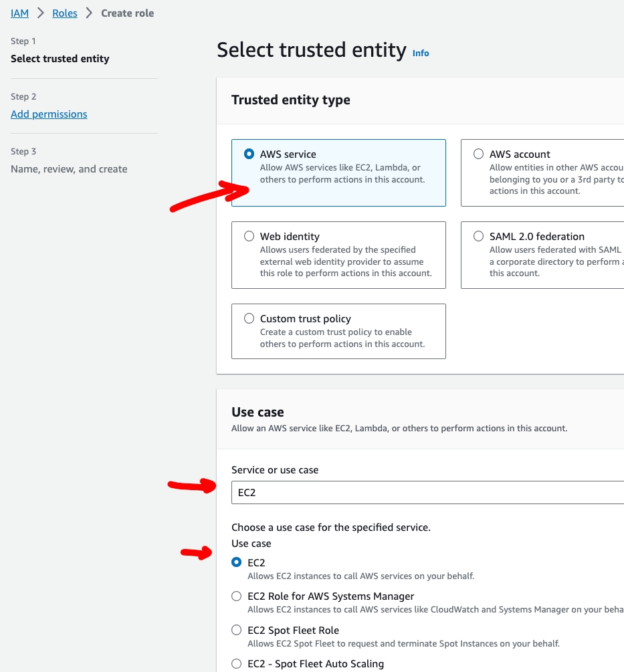The height and width of the screenshot is (672, 624).
Task: Click the Trusted entity type section header
Action: click(x=291, y=100)
